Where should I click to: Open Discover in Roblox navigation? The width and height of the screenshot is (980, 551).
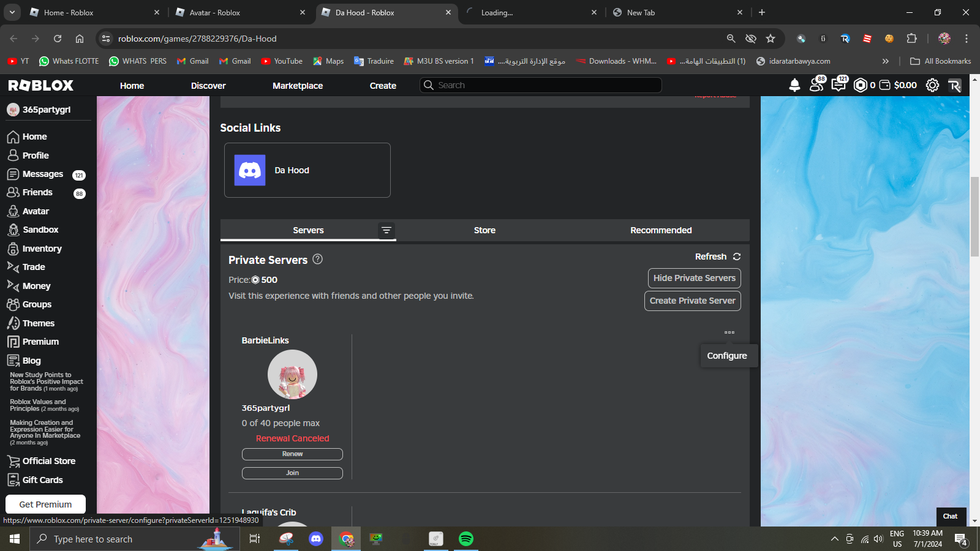pyautogui.click(x=208, y=86)
